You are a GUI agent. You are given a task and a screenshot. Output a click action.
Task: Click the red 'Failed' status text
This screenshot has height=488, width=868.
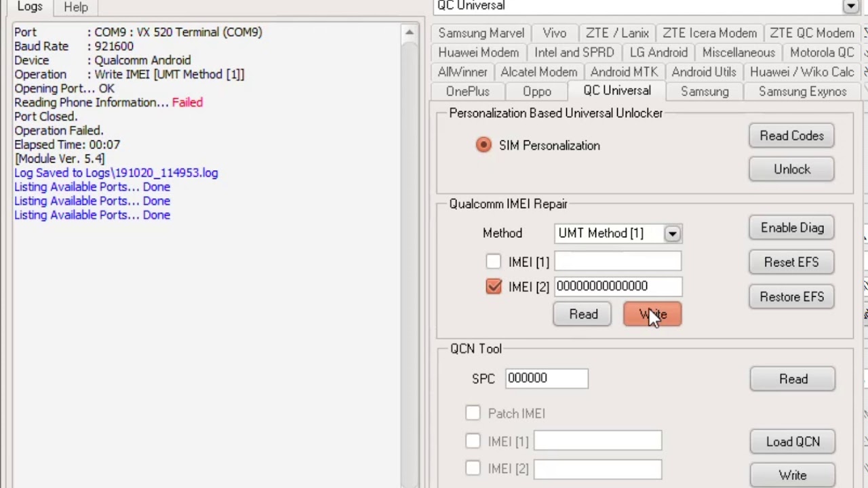[187, 102]
